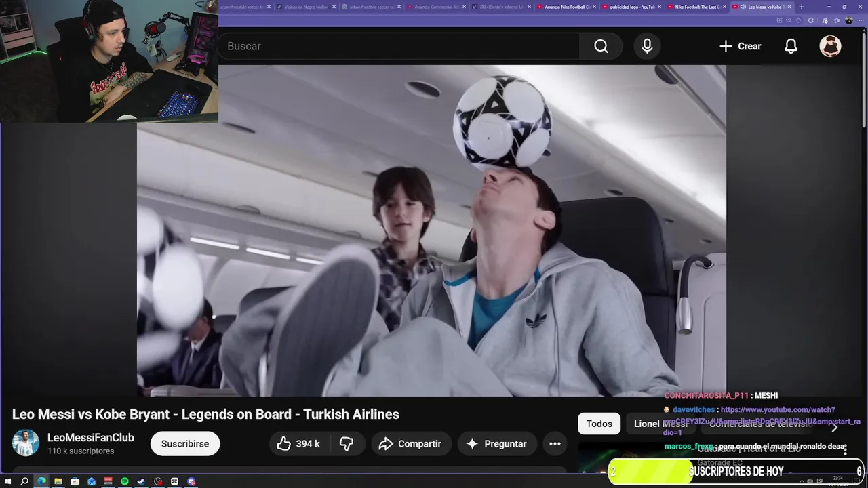Close the Leo Messi vs Kobe tab
Image resolution: width=868 pixels, height=488 pixels.
789,7
